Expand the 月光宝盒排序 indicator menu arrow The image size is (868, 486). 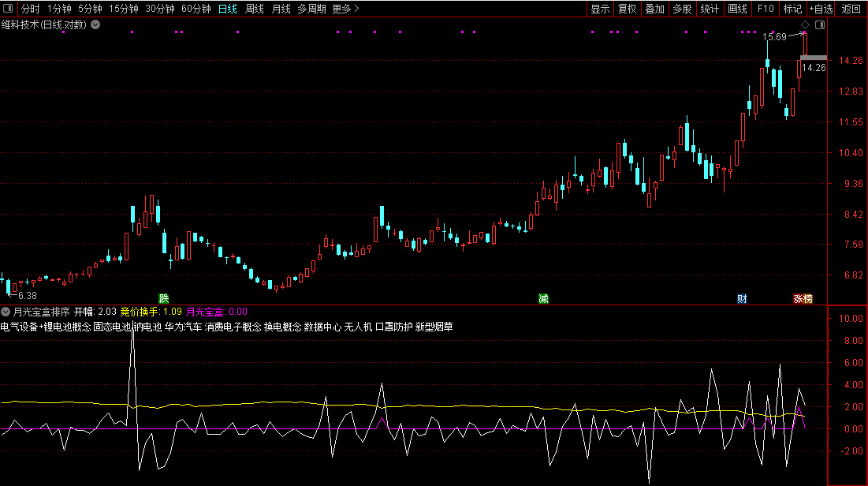(x=6, y=312)
